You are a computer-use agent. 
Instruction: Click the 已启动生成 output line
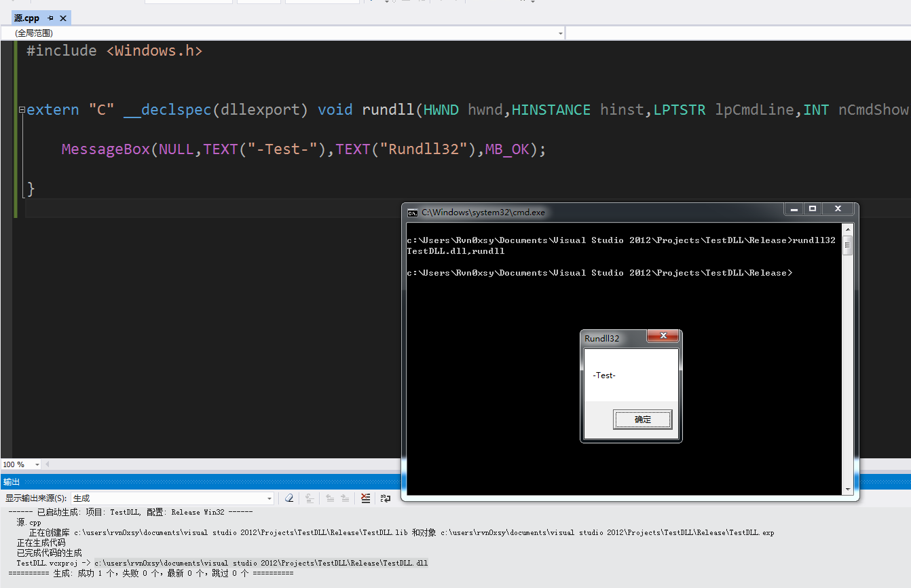[130, 512]
